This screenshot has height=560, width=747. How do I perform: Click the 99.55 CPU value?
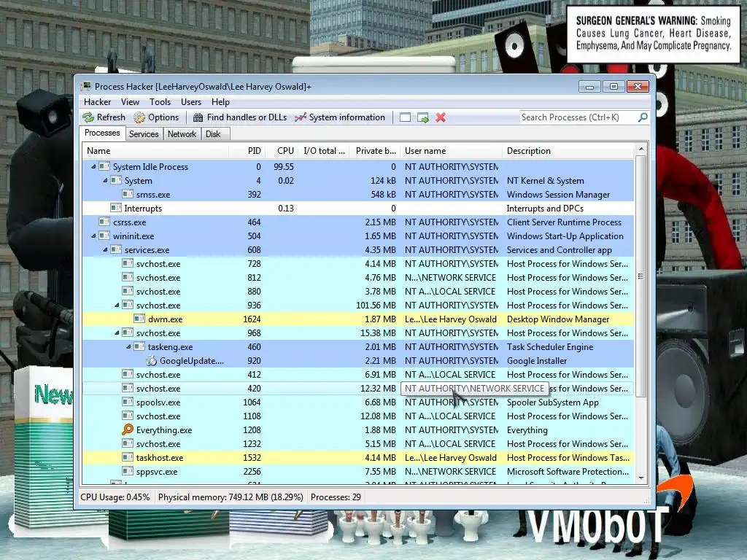pos(284,167)
